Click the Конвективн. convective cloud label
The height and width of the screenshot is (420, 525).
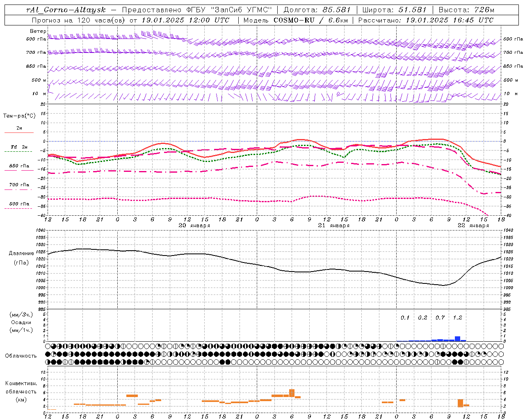21,383
